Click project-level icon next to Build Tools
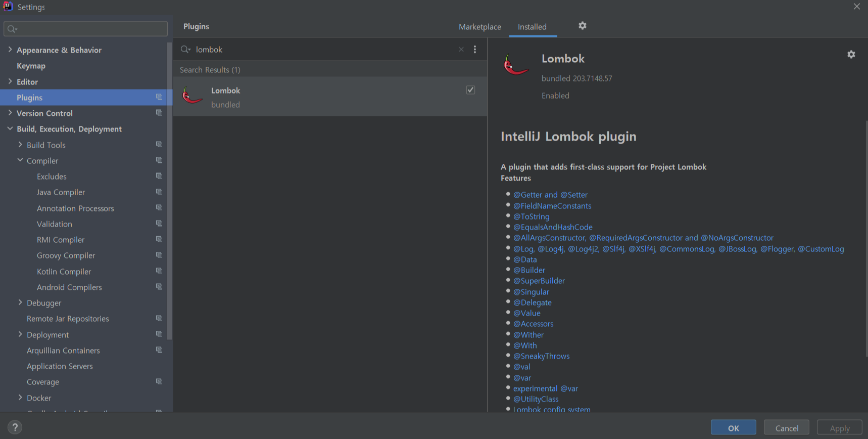868x439 pixels. click(x=159, y=145)
